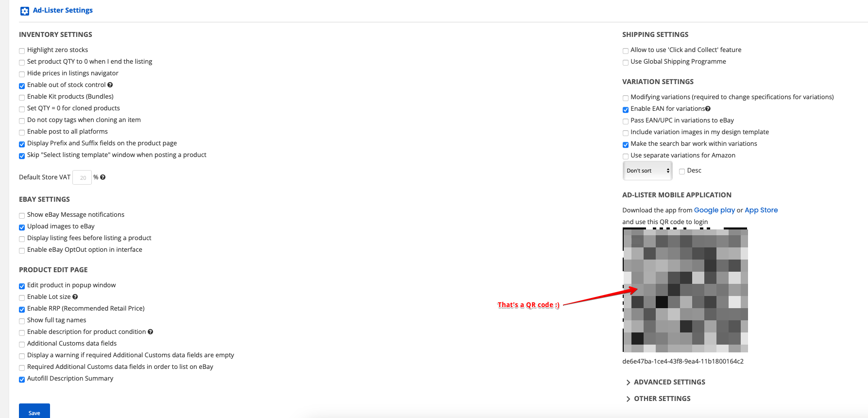Image resolution: width=868 pixels, height=418 pixels.
Task: Uncheck Enable out of stock control
Action: [x=22, y=86]
